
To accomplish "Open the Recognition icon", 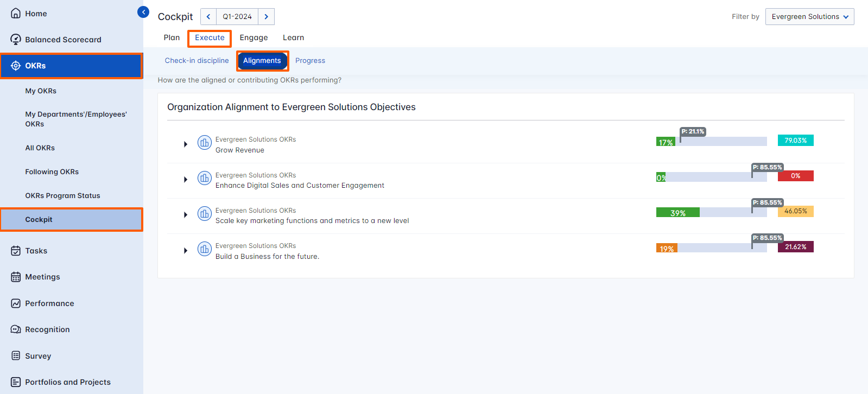I will tap(16, 329).
